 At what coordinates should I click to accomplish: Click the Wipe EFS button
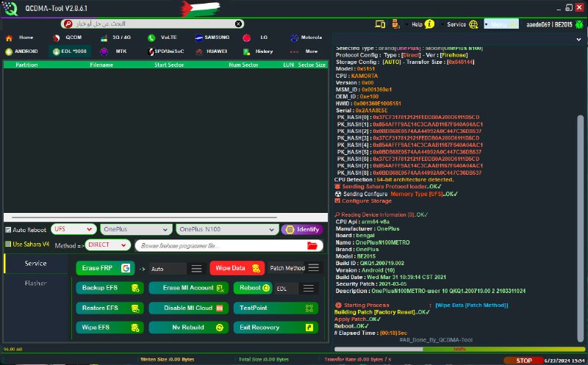110,328
